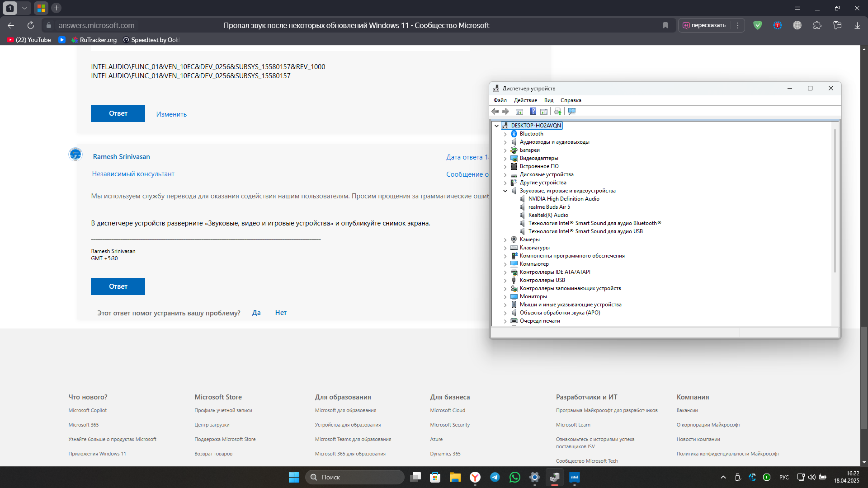The height and width of the screenshot is (488, 868).
Task: Expand Аудиовходы и аудиовыходы category
Action: pyautogui.click(x=505, y=142)
